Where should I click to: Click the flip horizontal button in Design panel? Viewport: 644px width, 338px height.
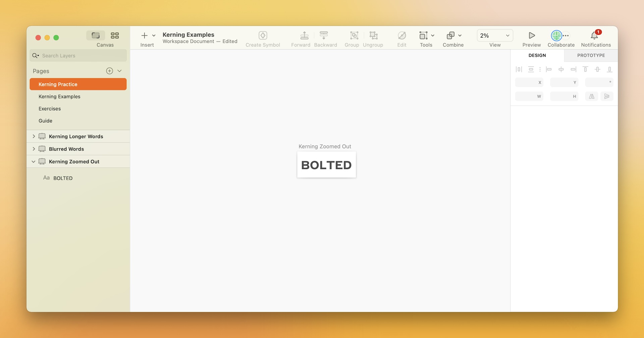591,96
